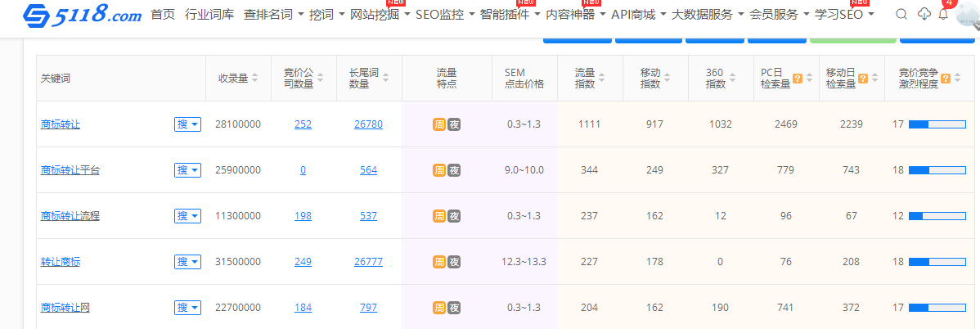This screenshot has height=329, width=980.
Task: Open 智能插件 menu
Action: coord(510,15)
